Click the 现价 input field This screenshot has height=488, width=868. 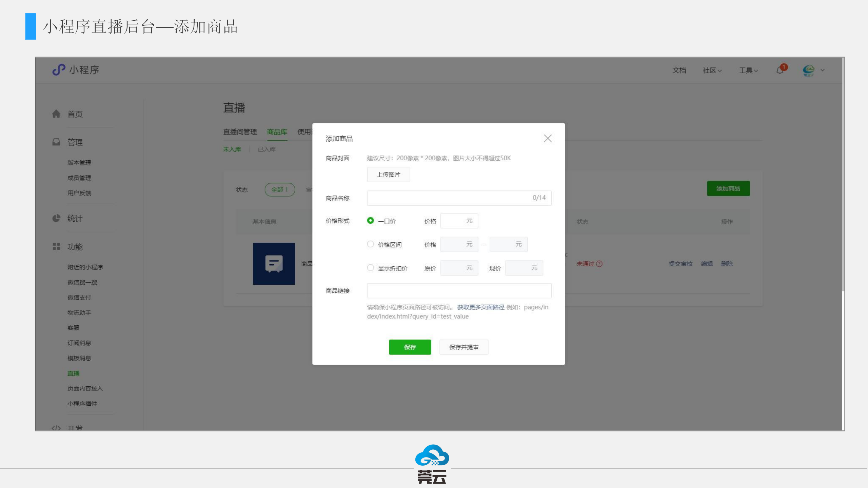click(x=524, y=268)
